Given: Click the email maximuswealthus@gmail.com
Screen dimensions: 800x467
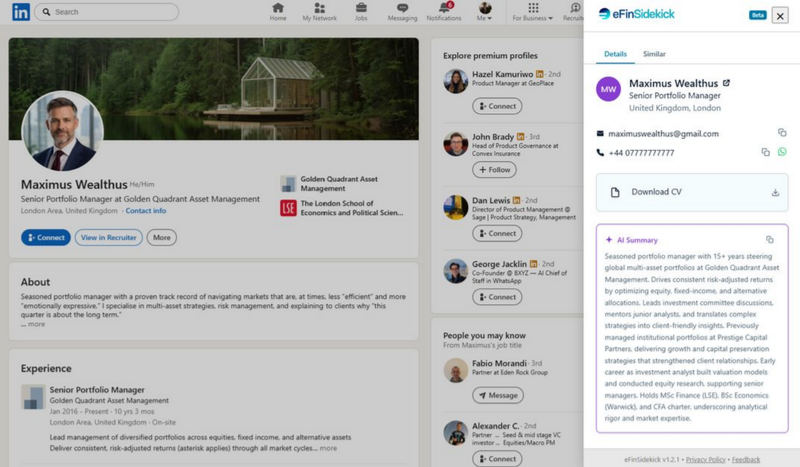Looking at the screenshot, I should click(x=663, y=134).
